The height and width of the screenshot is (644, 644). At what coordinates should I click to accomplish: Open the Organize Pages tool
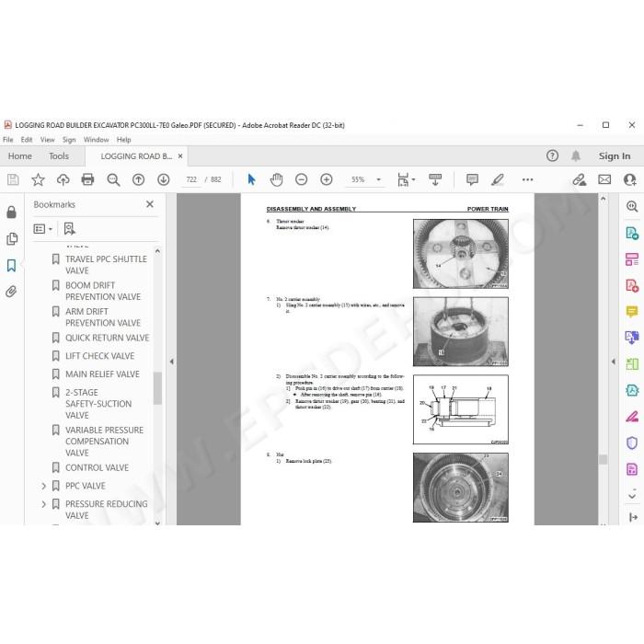[x=632, y=259]
